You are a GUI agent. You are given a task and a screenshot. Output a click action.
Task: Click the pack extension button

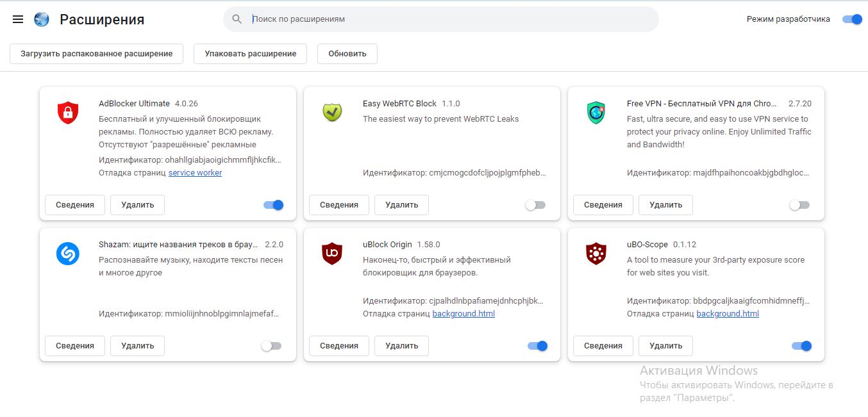pos(250,54)
